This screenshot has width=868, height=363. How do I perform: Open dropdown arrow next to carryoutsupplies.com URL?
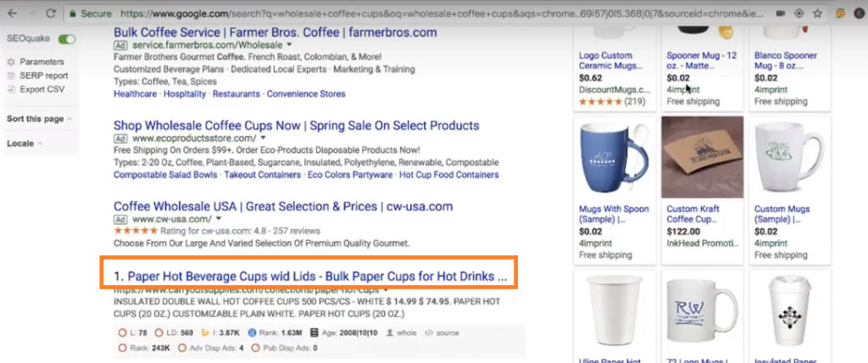click(386, 290)
